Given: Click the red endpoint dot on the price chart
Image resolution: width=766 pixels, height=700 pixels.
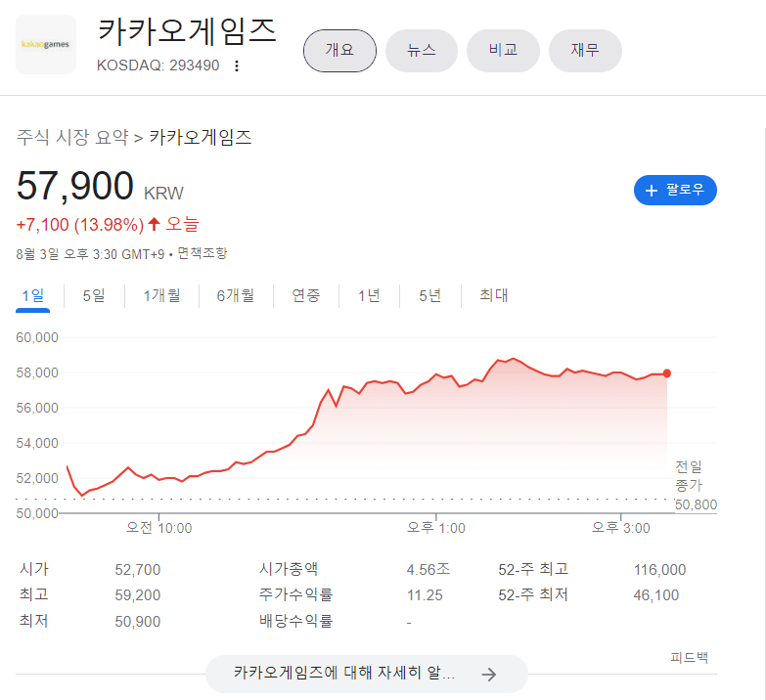Looking at the screenshot, I should 667,373.
